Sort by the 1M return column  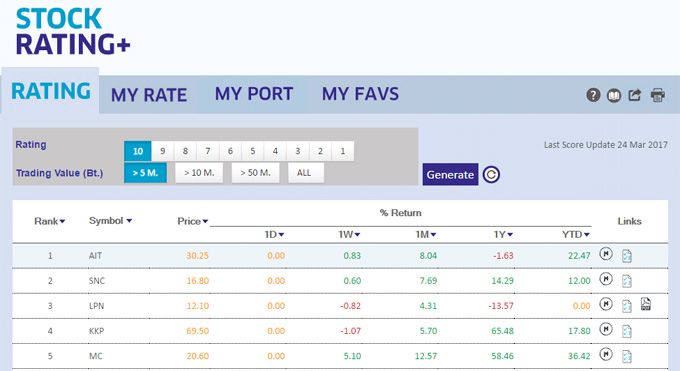pos(426,234)
